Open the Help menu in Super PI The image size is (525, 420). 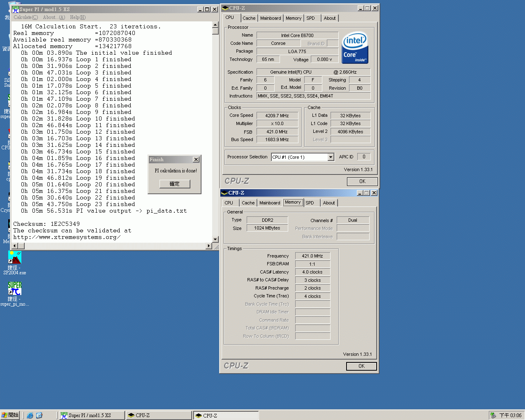coord(78,17)
